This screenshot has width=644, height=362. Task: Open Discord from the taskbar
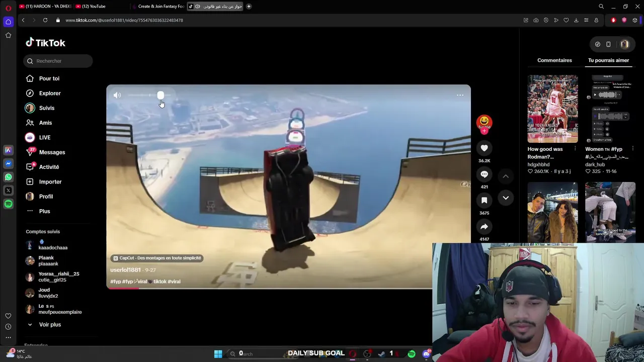(427, 354)
